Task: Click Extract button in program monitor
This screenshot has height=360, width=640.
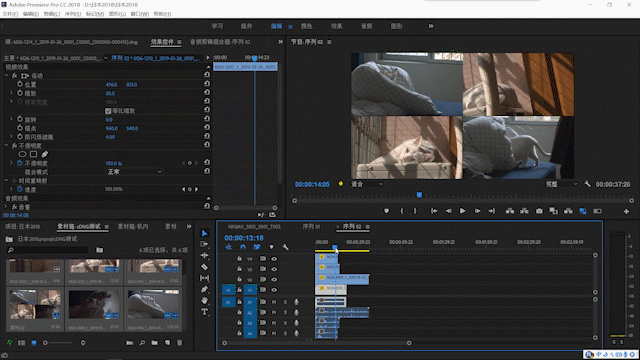Action: [x=524, y=211]
